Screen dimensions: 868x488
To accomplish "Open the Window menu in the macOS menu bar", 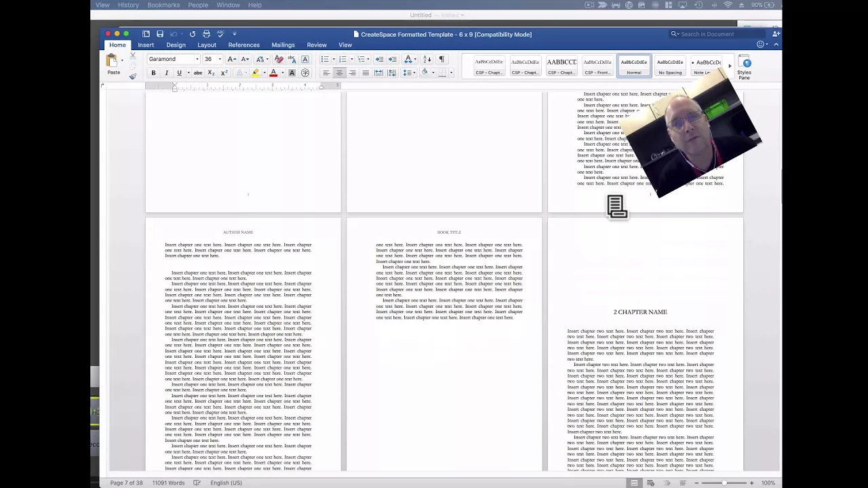I will click(228, 5).
